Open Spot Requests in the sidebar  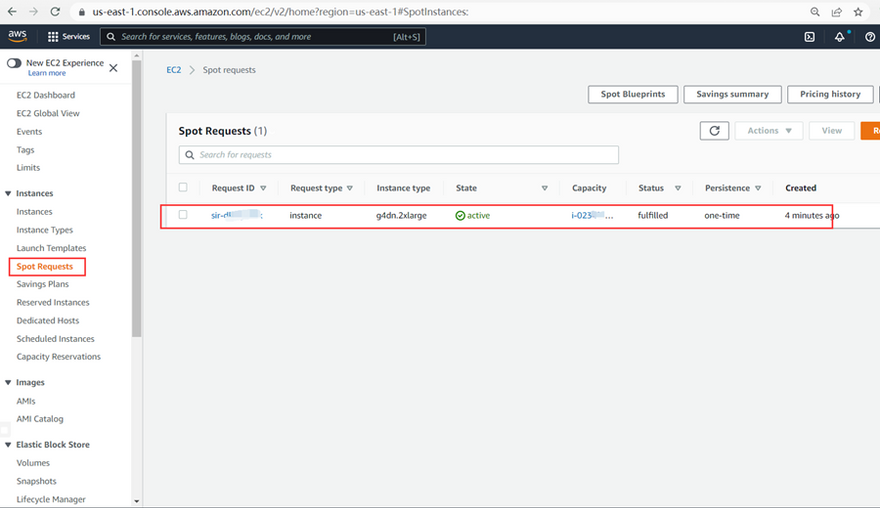tap(45, 267)
